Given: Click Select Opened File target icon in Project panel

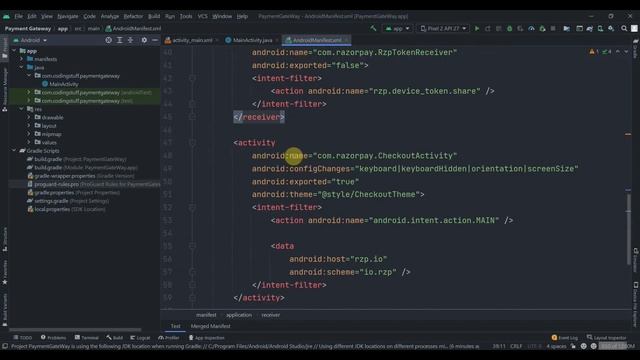Looking at the screenshot, I should (x=109, y=40).
